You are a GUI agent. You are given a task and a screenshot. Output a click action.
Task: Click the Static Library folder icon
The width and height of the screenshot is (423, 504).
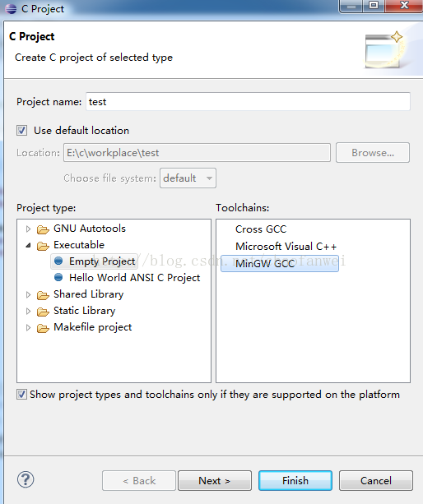43,312
